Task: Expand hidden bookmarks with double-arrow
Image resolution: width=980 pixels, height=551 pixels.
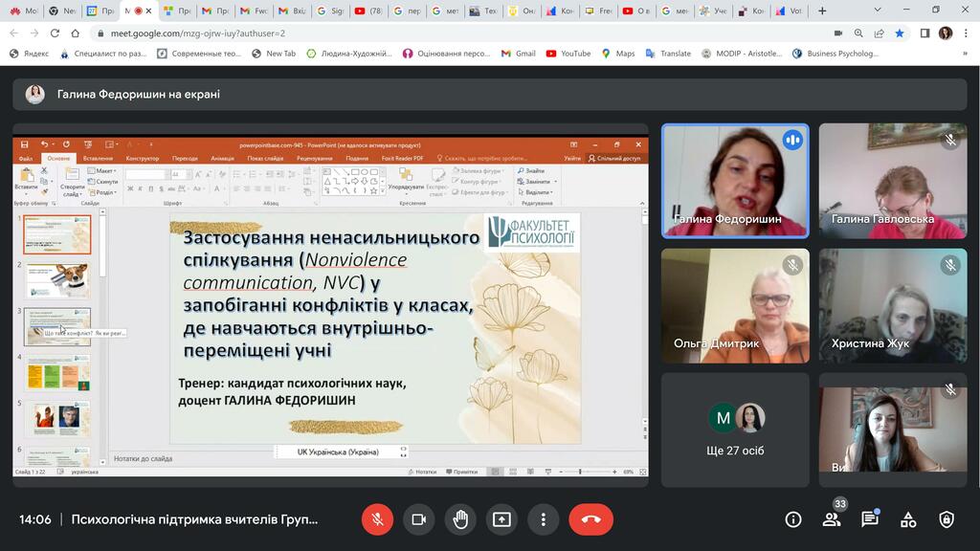Action: click(x=966, y=54)
